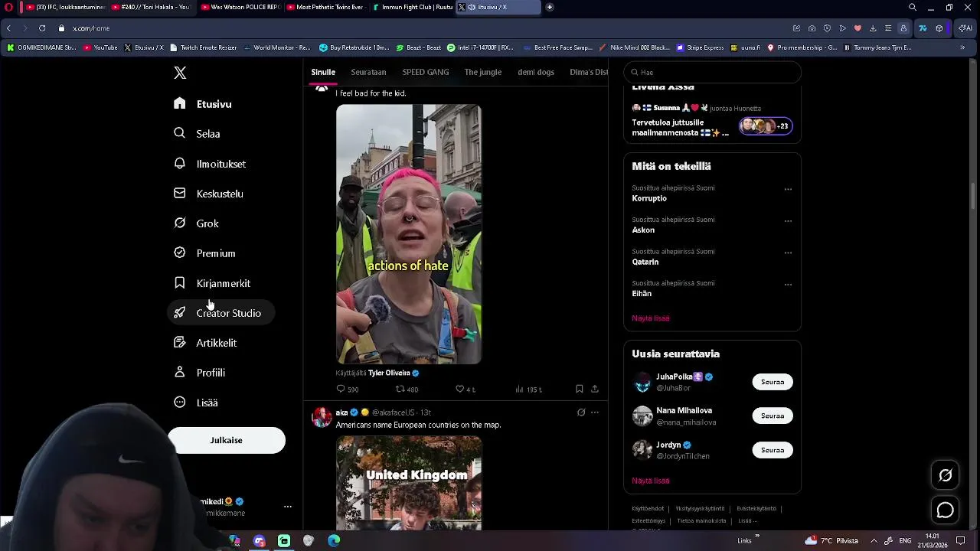This screenshot has width=980, height=551.
Task: Open downloads icon in browser toolbar
Action: pyautogui.click(x=873, y=28)
